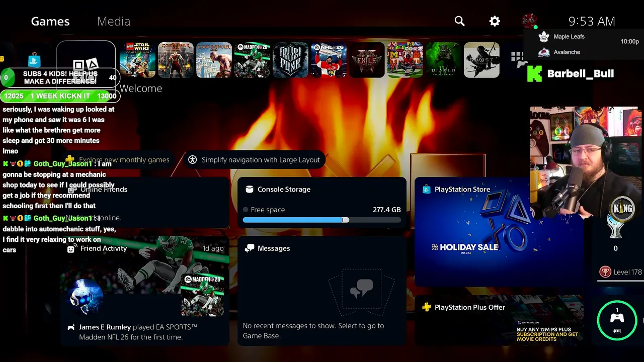Select Simplify navigation with Large Layout
Screen dimensions: 644x362
(x=254, y=160)
